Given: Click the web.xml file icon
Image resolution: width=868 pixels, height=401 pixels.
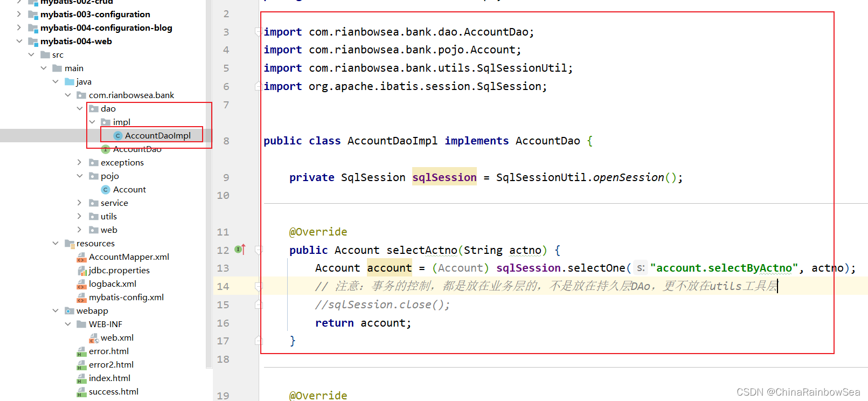Looking at the screenshot, I should click(x=94, y=338).
